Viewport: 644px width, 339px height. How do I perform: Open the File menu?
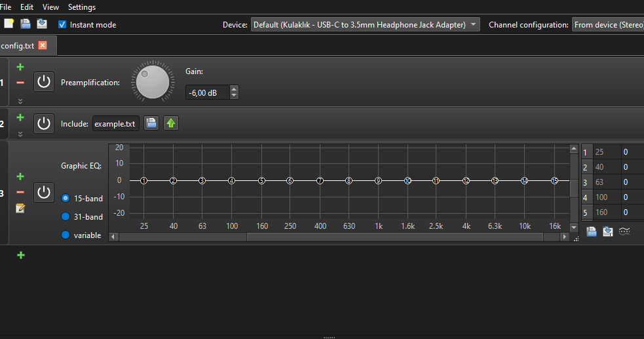click(x=5, y=7)
